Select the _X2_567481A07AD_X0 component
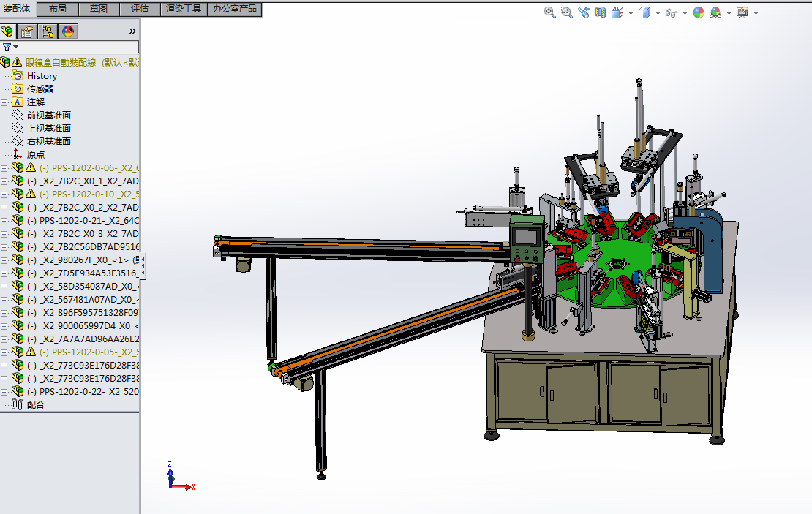Image resolution: width=812 pixels, height=514 pixels. (x=83, y=299)
